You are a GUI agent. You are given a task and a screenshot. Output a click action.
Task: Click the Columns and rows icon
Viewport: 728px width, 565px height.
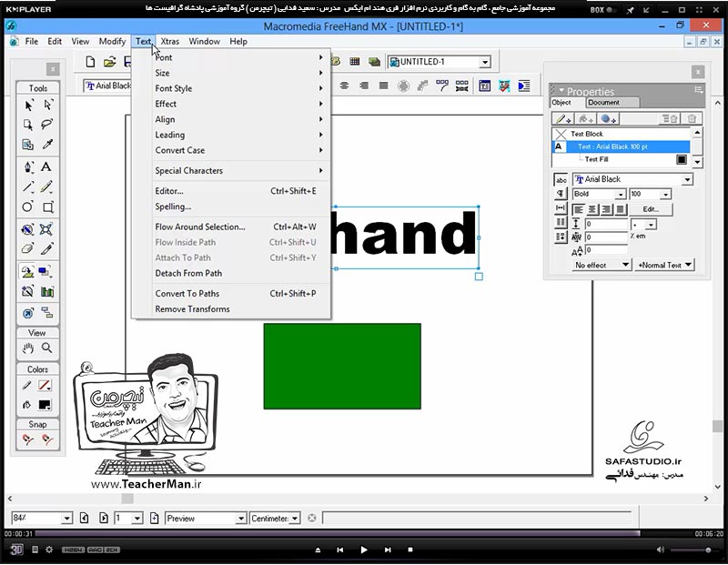[x=561, y=222]
